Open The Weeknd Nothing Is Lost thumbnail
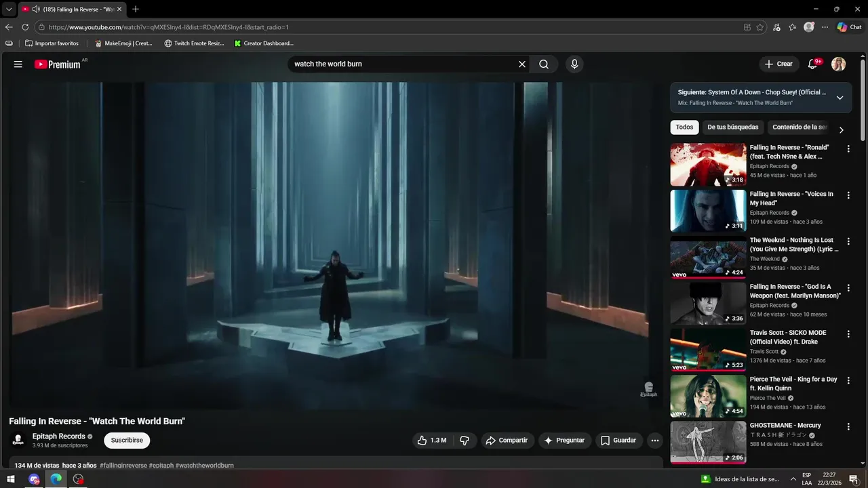868x488 pixels. point(708,257)
